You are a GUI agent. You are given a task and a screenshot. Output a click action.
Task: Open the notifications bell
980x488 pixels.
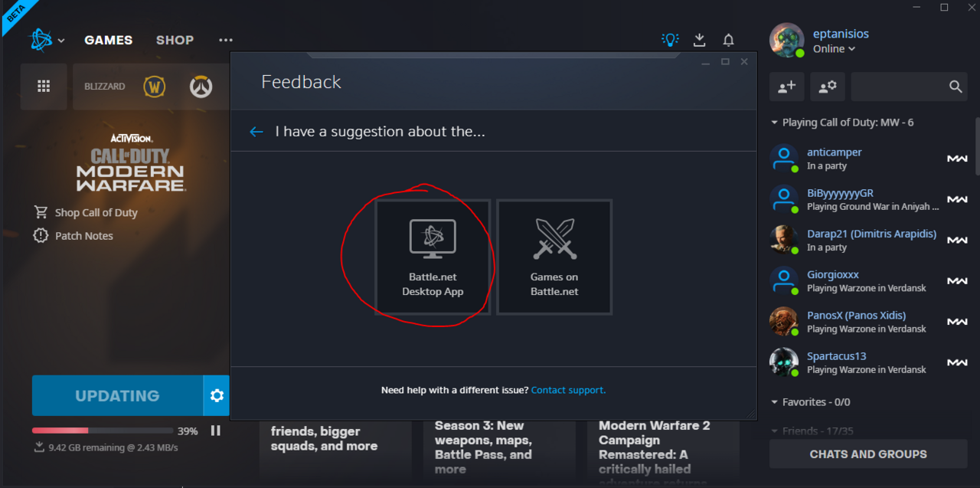(x=728, y=40)
